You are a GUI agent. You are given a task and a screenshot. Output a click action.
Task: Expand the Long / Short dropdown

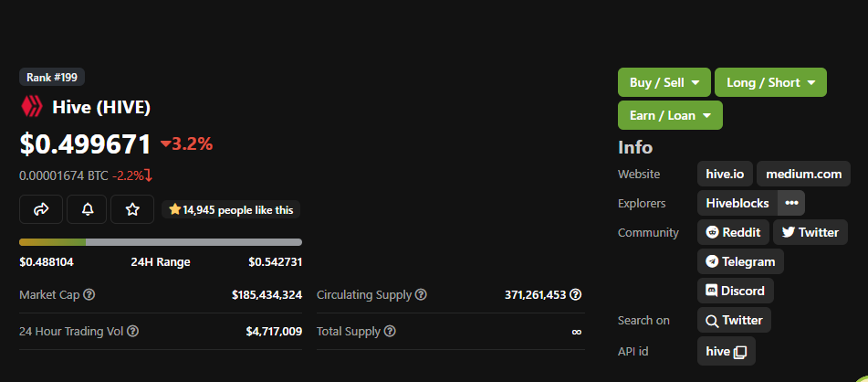770,82
